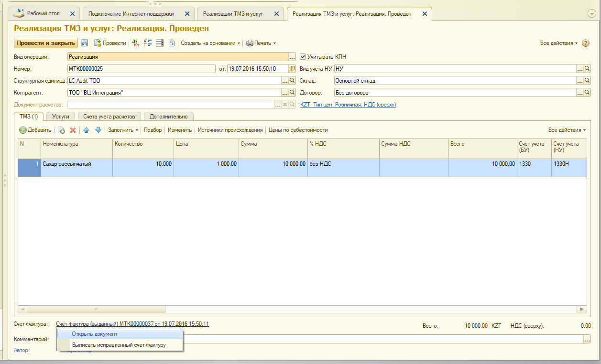Click Добавить to add a row

(x=35, y=130)
